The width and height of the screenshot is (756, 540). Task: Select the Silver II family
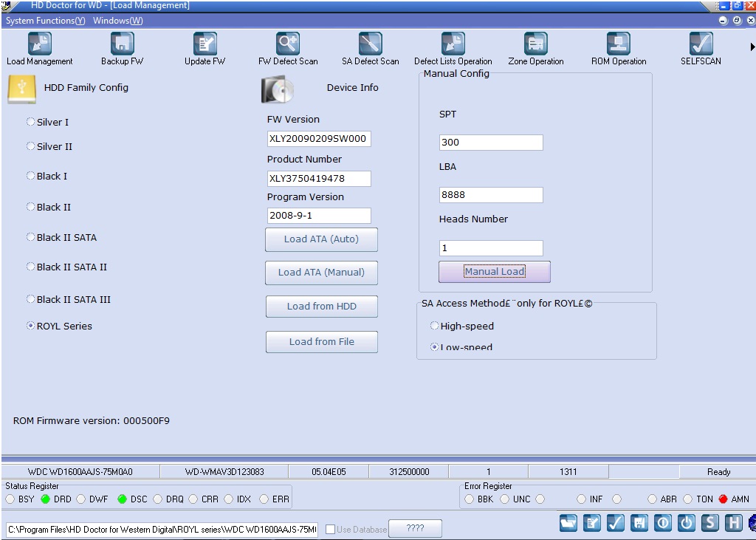[31, 146]
